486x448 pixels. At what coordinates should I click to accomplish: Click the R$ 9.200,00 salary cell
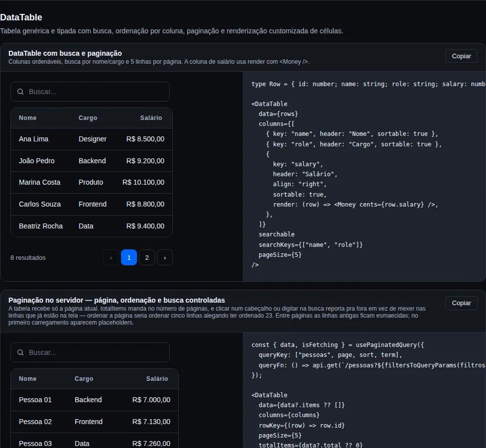145,161
